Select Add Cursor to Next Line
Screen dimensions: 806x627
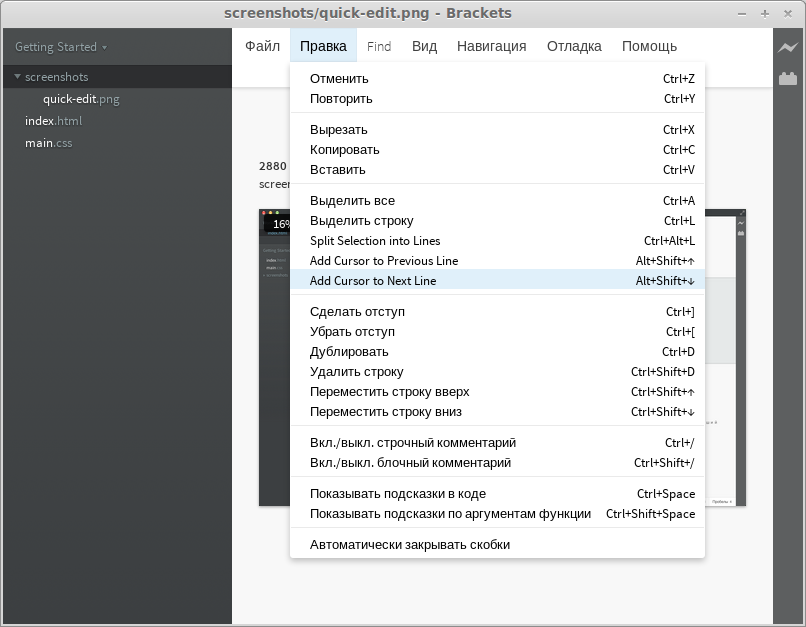click(x=497, y=281)
